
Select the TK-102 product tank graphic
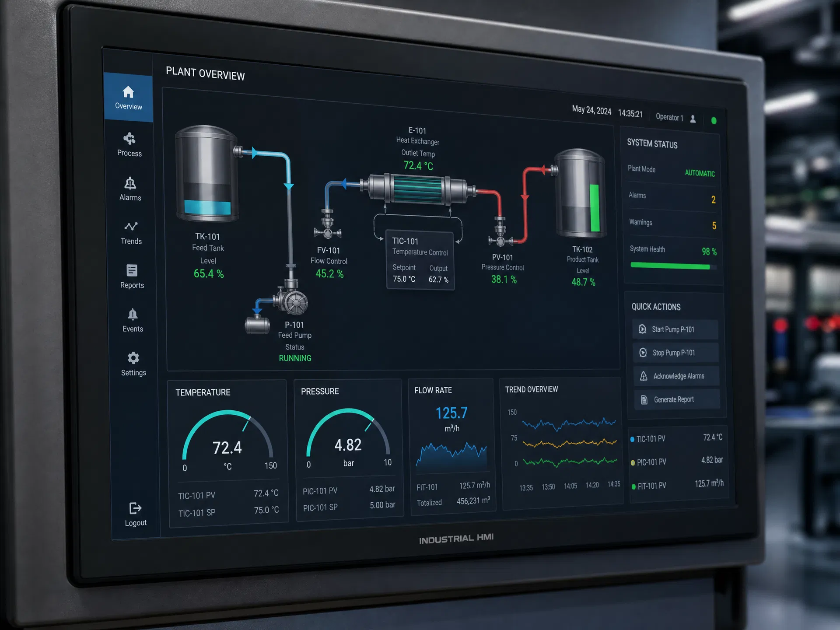point(581,193)
